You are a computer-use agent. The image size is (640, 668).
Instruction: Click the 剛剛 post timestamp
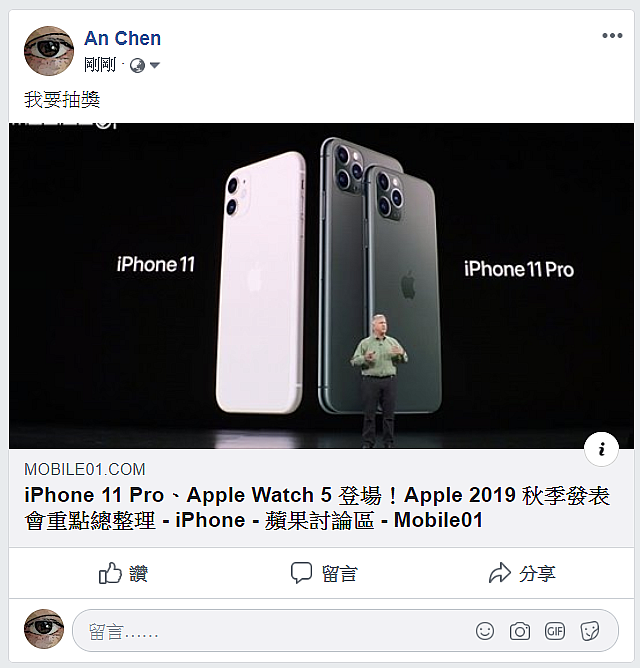coord(100,65)
